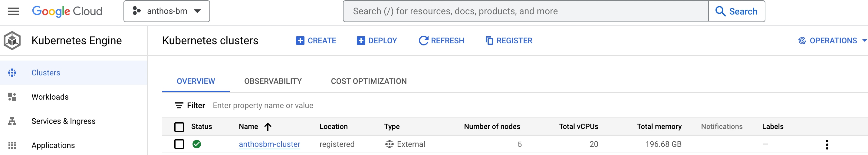The image size is (868, 155).
Task: Click the External type text
Action: (411, 144)
